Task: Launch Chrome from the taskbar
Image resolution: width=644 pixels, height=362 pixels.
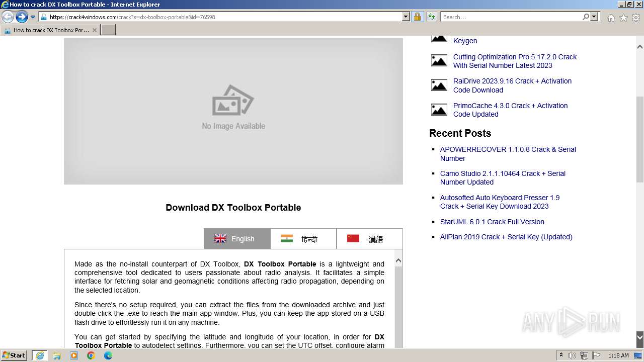Action: coord(91,355)
